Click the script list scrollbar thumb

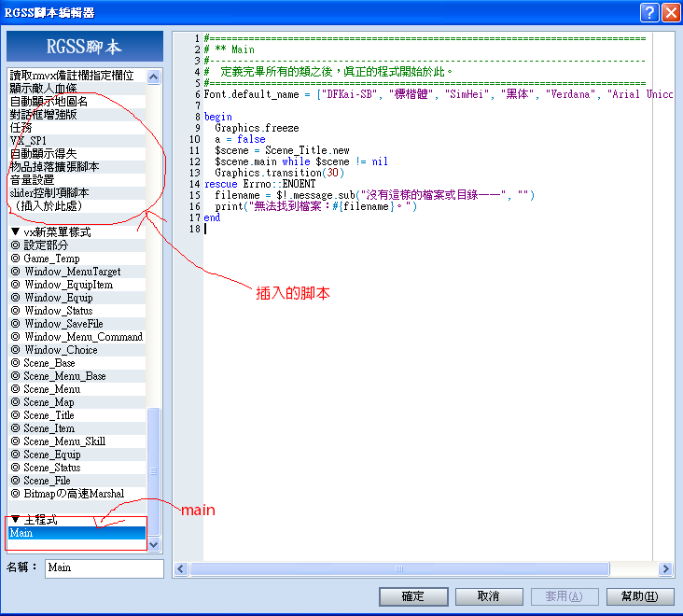coord(153,471)
